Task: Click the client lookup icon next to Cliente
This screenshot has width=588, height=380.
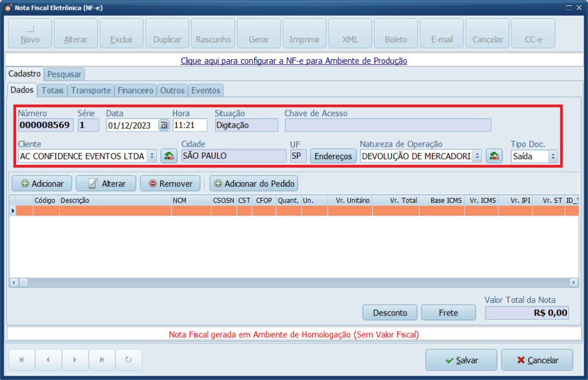Action: (x=169, y=156)
